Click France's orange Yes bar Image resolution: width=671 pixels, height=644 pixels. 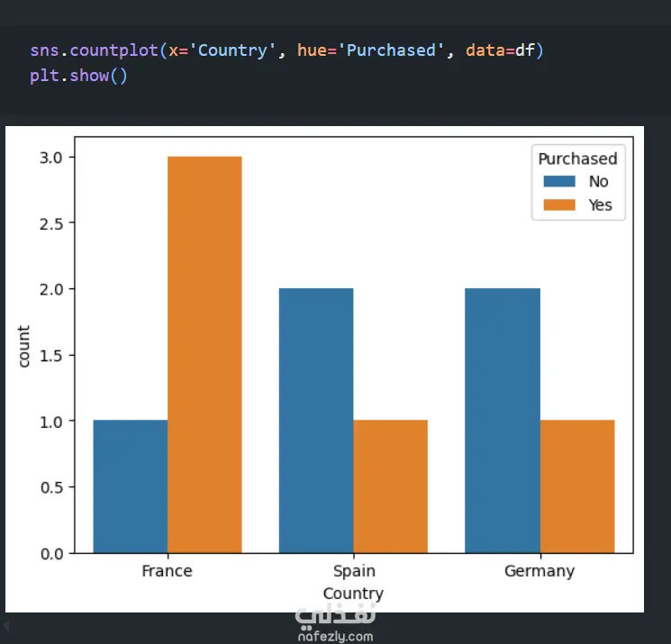click(204, 355)
